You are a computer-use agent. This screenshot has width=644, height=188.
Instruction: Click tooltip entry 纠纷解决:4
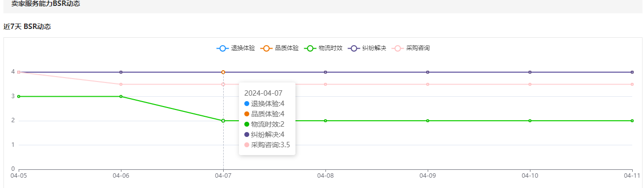(264, 134)
